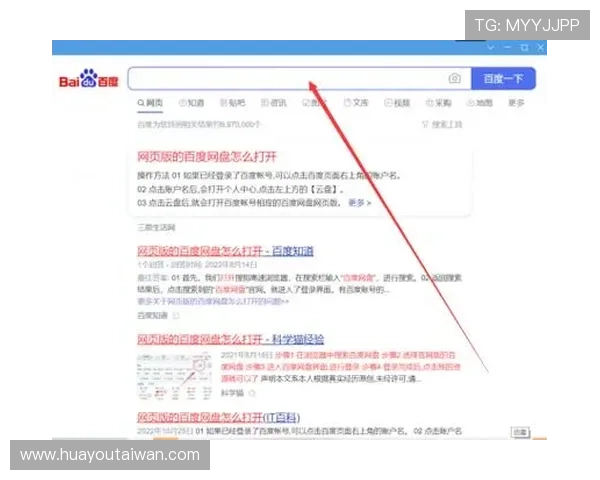This screenshot has height=480, width=600.
Task: Open the IT百科 search result title
Action: [218, 417]
